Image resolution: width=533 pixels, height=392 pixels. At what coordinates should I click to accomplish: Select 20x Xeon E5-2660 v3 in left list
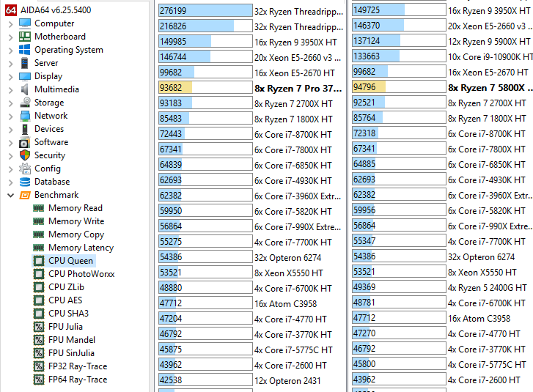298,58
